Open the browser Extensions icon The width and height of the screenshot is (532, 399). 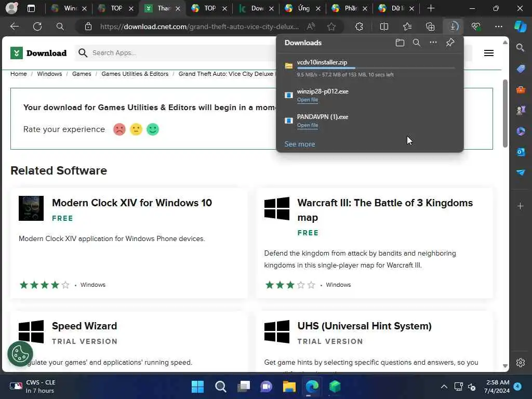(359, 26)
